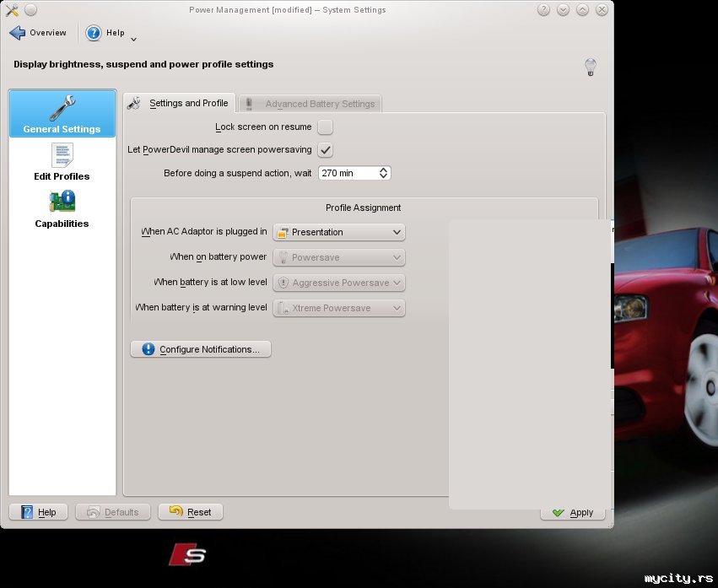The width and height of the screenshot is (718, 588).
Task: Switch to Advanced Battery Settings tab
Action: [310, 104]
